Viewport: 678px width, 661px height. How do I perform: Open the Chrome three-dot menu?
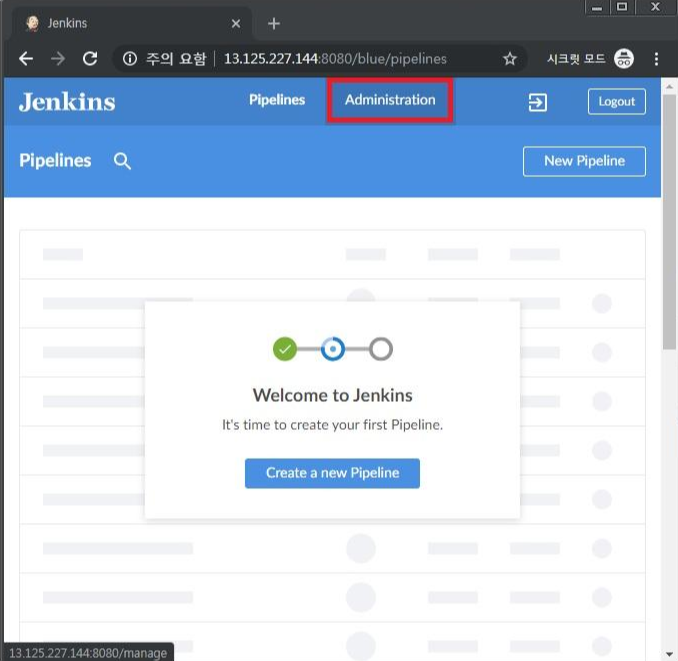[x=656, y=59]
